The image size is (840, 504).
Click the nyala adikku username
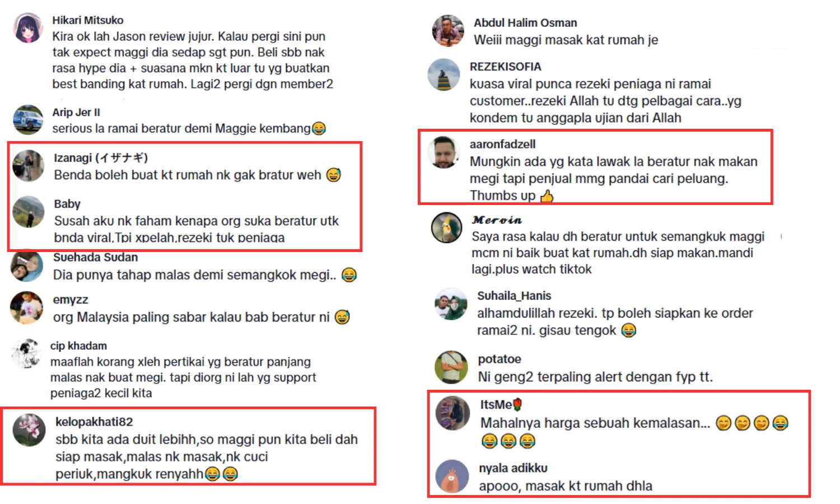pyautogui.click(x=513, y=468)
